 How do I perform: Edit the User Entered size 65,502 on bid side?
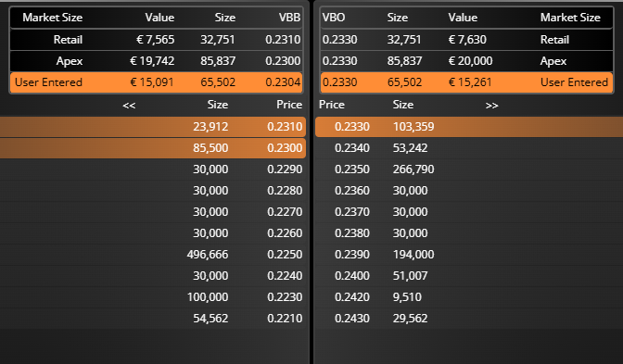(218, 82)
